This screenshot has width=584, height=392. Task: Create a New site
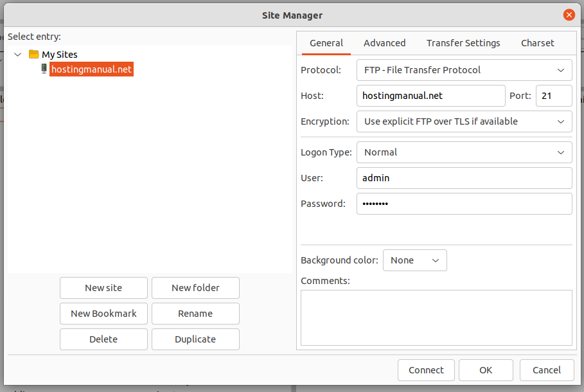tap(103, 287)
